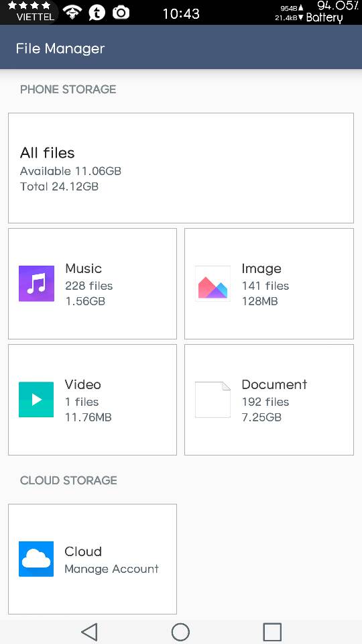
Task: Click the Manage Account text under Cloud
Action: tap(112, 569)
